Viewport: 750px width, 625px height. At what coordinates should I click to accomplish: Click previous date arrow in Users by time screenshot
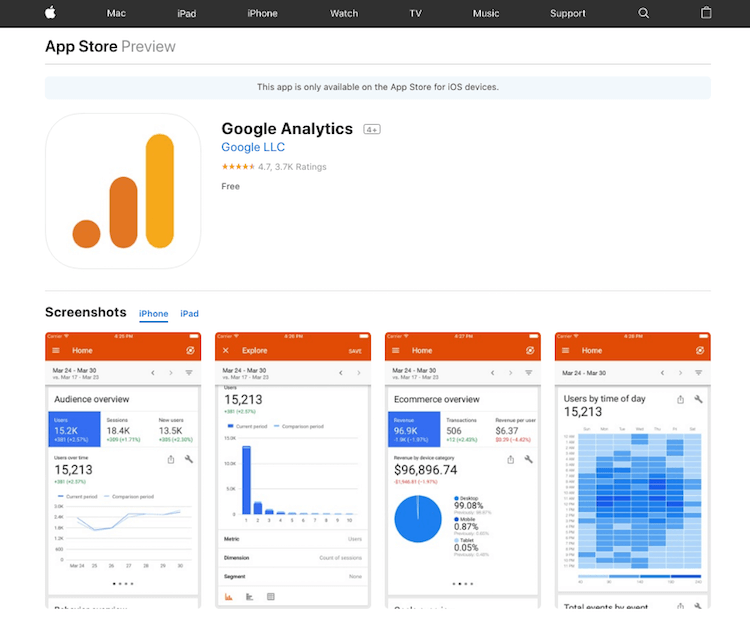pos(662,373)
